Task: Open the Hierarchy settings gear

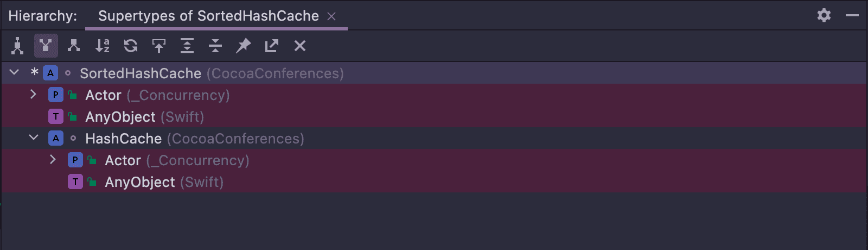Action: tap(824, 15)
